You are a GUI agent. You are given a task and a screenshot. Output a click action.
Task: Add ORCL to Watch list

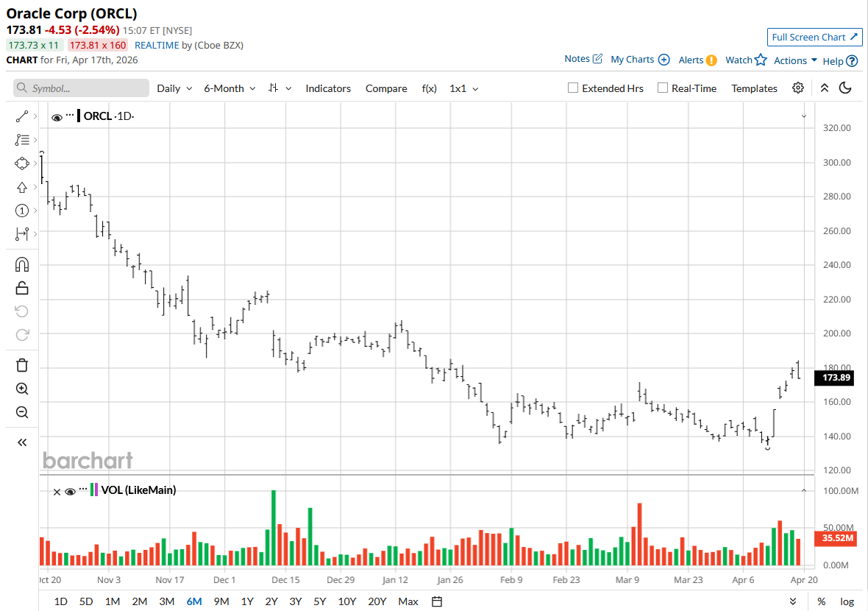coord(746,60)
